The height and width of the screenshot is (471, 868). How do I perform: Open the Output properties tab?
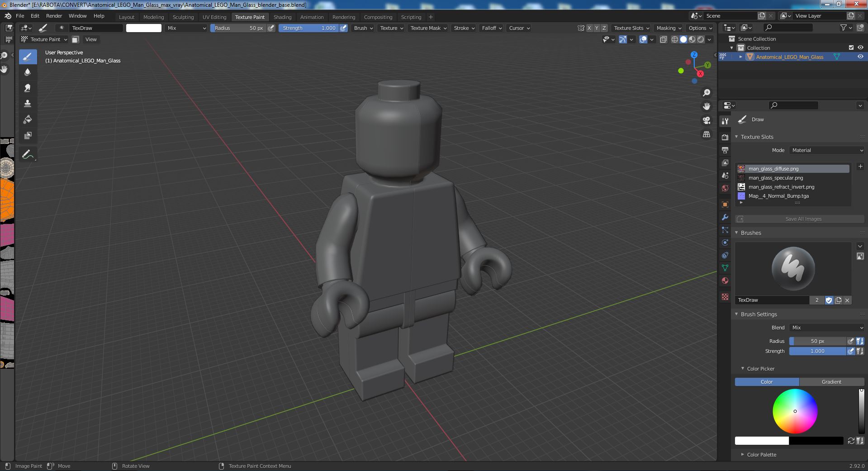click(x=725, y=150)
